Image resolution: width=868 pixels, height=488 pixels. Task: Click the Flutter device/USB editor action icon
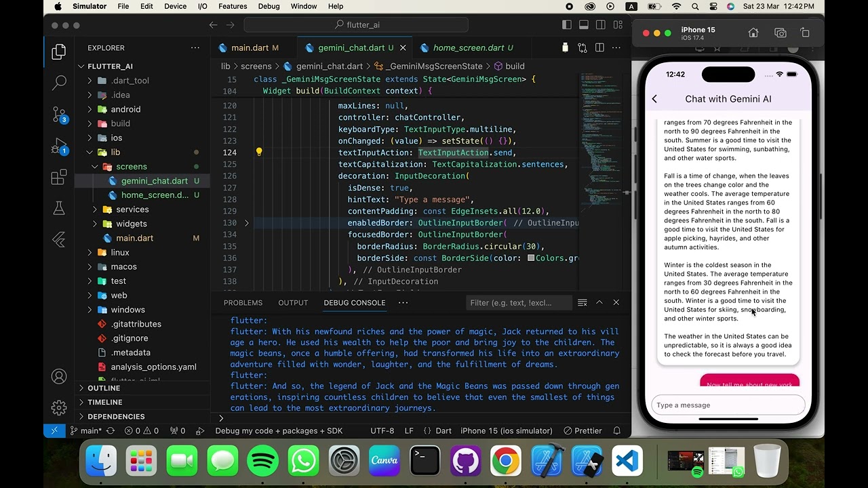[x=565, y=47]
